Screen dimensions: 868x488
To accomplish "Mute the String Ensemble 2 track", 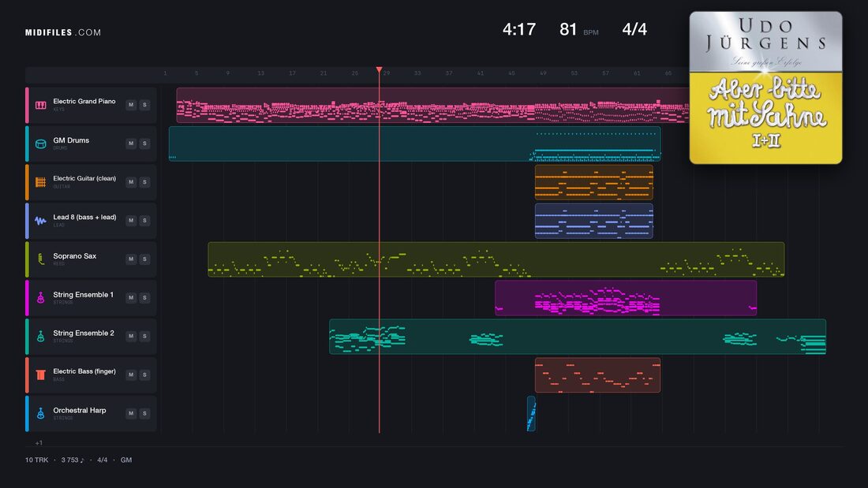I will [131, 336].
